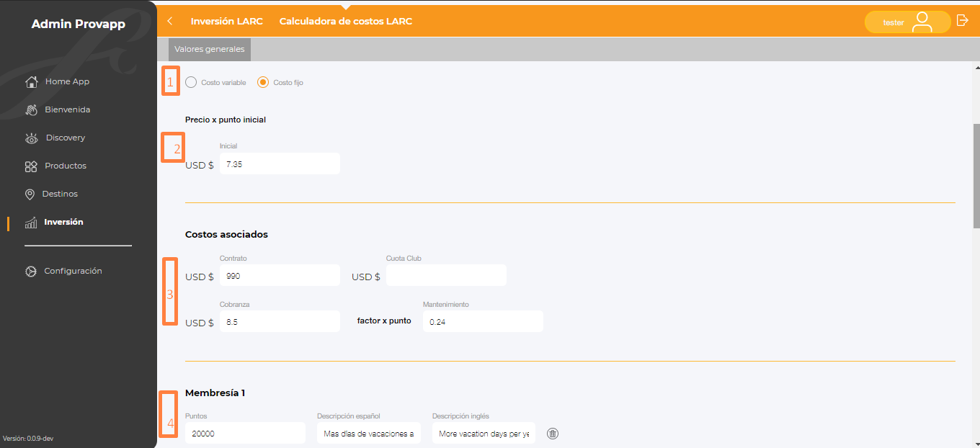Click the Descripción español field
Viewport: 980px width, 448px height.
[369, 433]
